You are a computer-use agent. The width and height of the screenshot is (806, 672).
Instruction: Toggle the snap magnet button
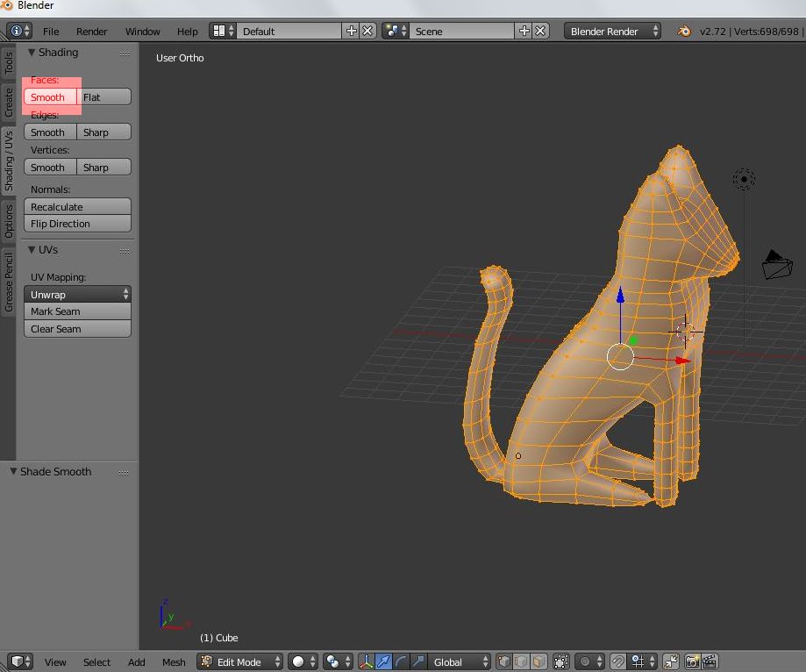point(618,661)
